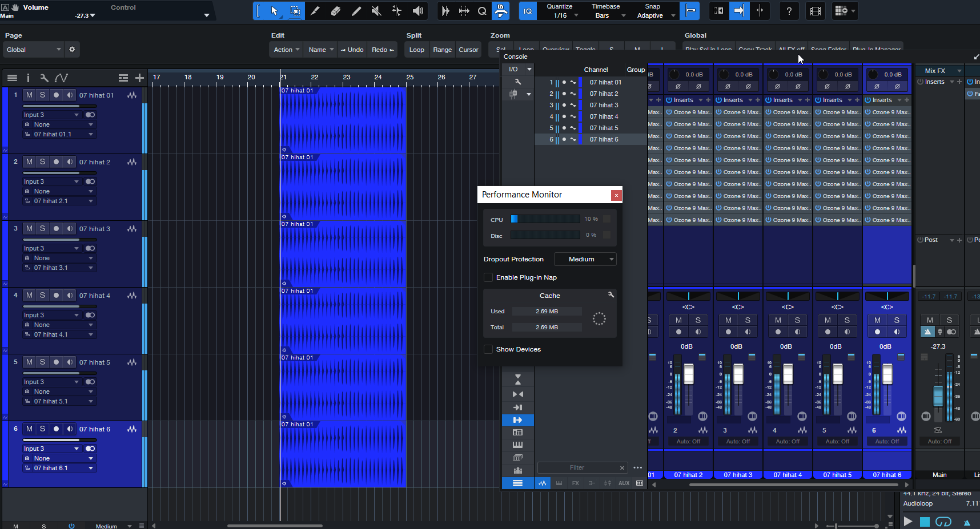Open the track Inspector info icon
The width and height of the screenshot is (980, 529).
tap(28, 78)
